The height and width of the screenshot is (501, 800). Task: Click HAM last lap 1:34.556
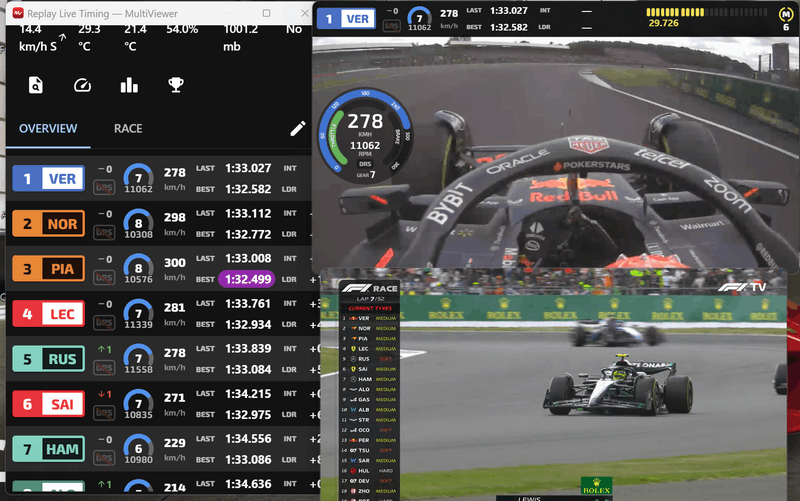(x=248, y=439)
